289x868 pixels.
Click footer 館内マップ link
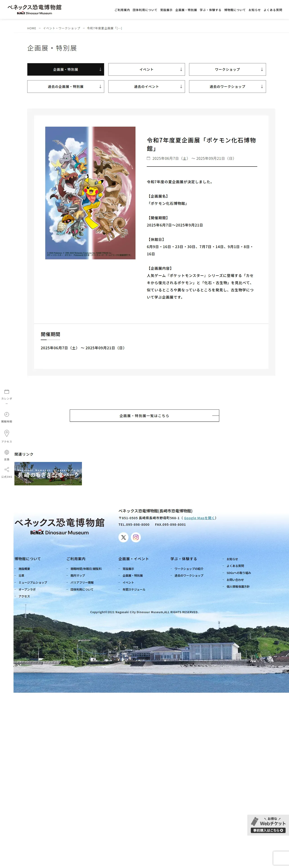[78, 576]
